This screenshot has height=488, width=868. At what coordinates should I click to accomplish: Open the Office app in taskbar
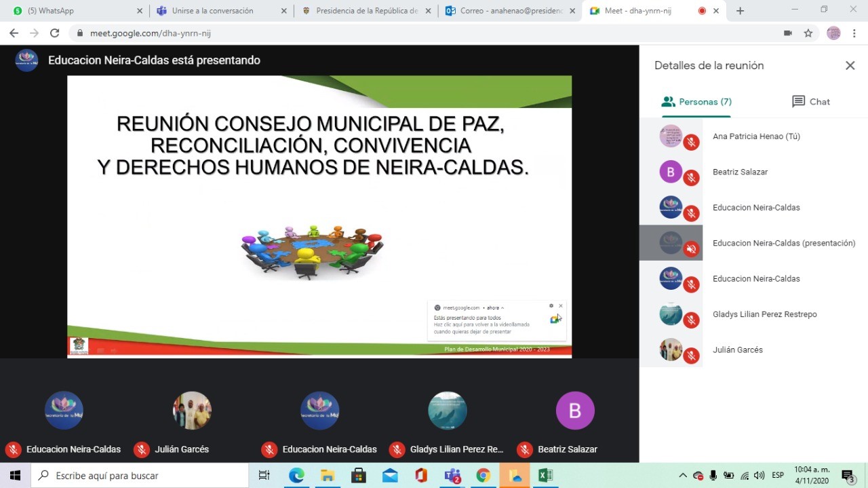(421, 476)
